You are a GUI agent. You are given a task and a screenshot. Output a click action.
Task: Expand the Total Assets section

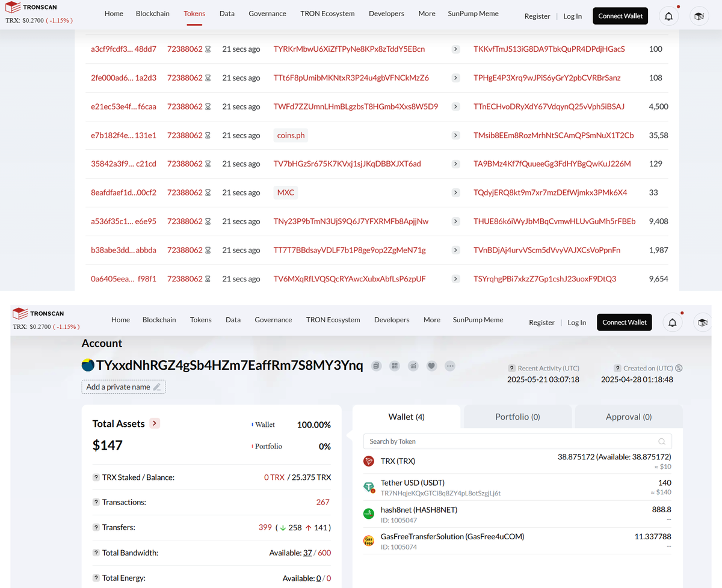(x=155, y=423)
